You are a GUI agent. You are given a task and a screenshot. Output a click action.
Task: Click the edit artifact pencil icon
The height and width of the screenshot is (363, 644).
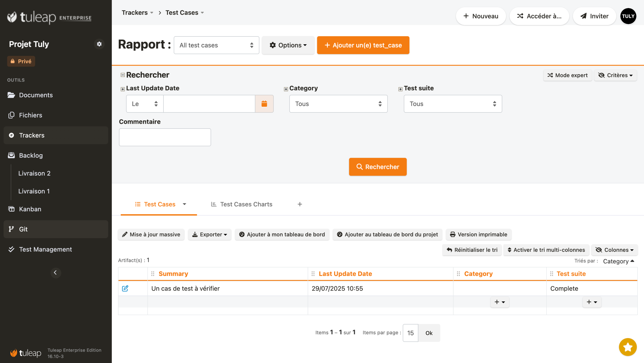(125, 288)
